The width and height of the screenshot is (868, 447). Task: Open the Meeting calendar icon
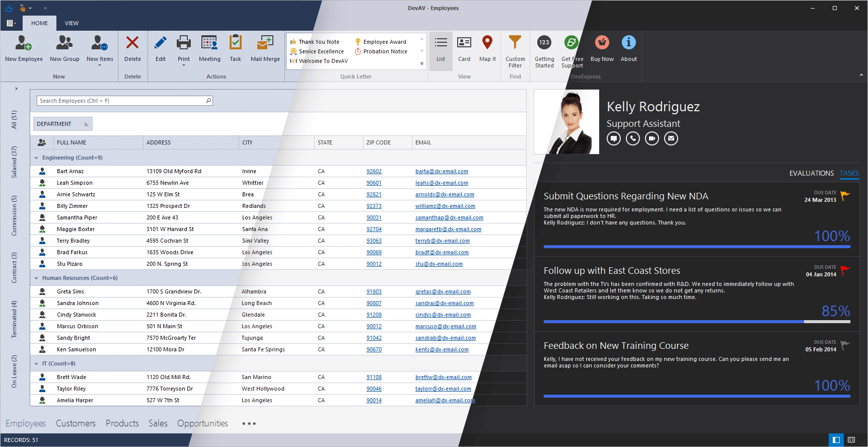point(209,42)
